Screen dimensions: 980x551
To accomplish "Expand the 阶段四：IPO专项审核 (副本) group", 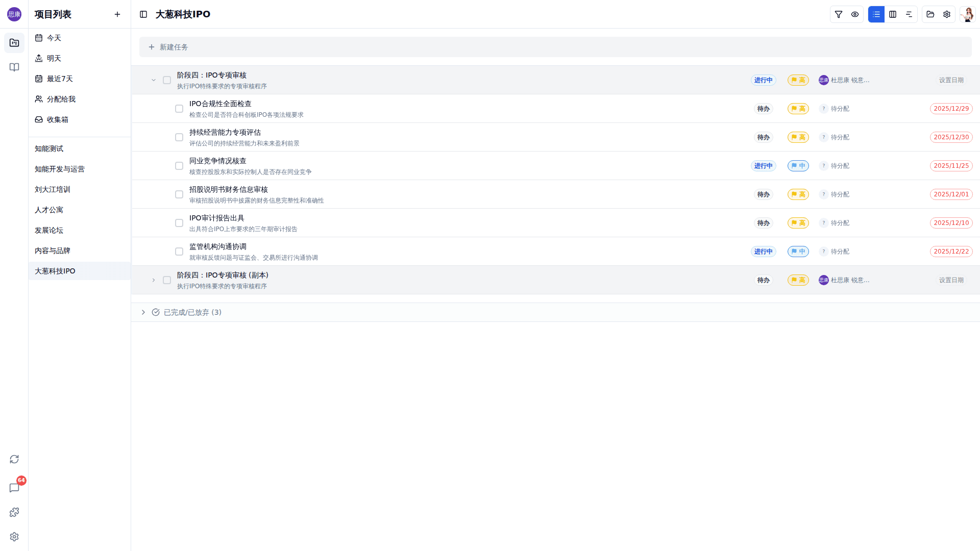I will (x=153, y=280).
